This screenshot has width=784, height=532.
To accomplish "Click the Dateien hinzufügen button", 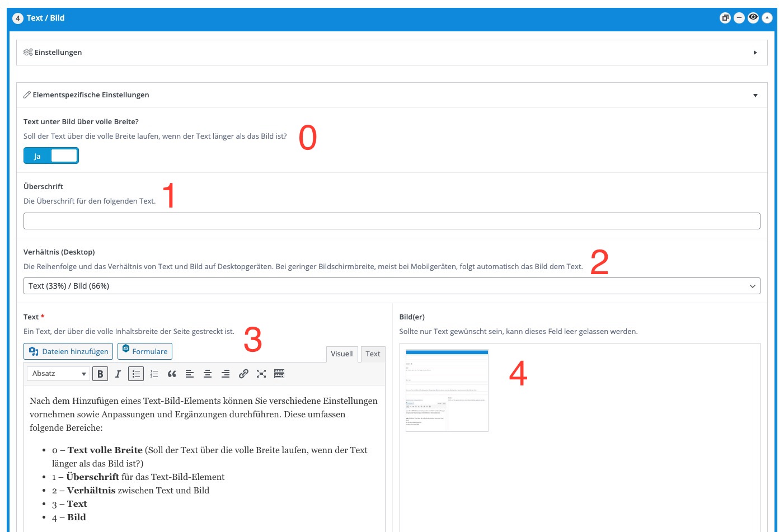I will pos(68,351).
